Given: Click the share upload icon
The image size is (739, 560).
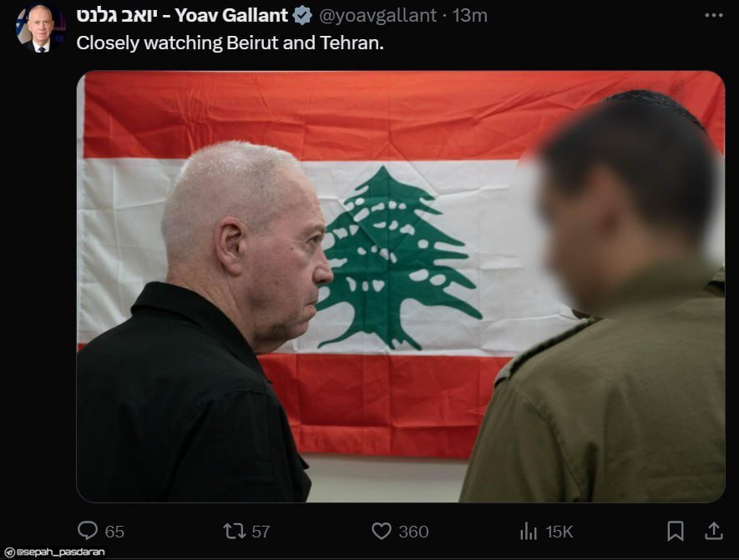Looking at the screenshot, I should tap(714, 531).
